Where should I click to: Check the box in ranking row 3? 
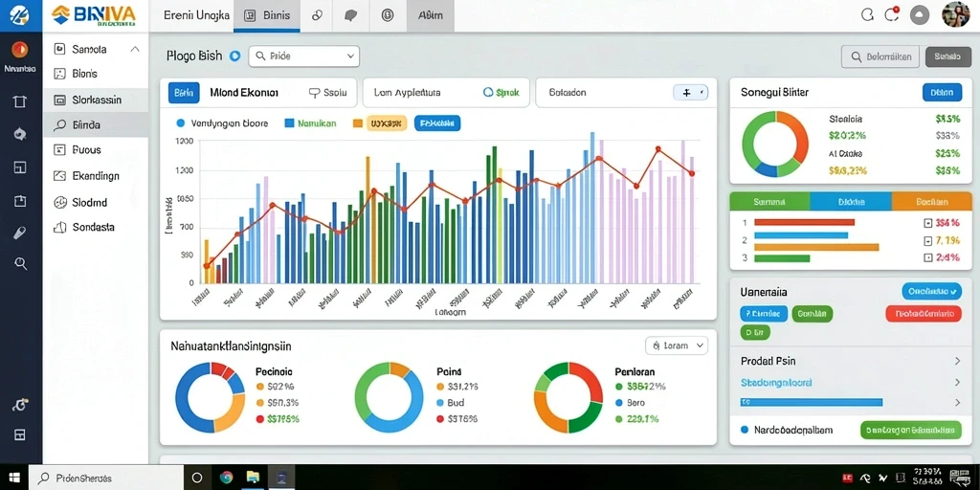coord(927,257)
